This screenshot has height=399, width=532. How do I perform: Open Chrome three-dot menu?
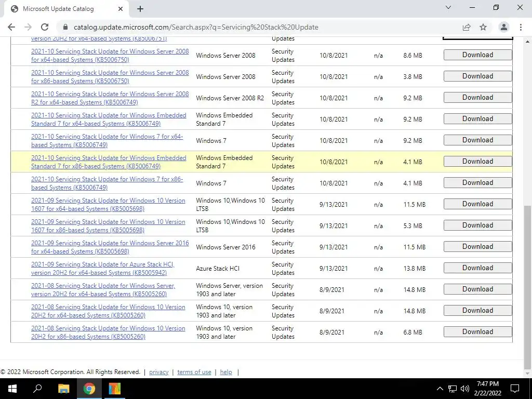pos(521,27)
